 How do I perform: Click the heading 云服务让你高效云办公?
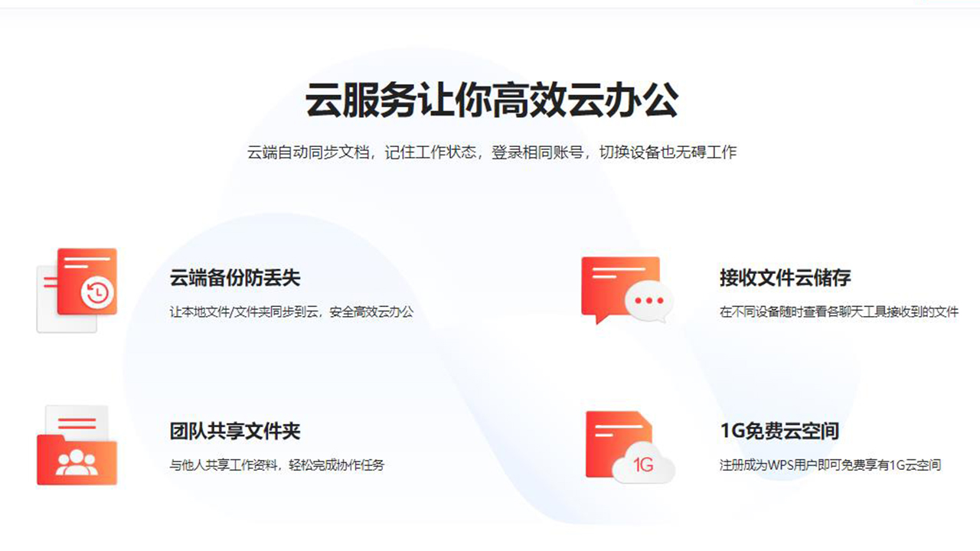492,100
